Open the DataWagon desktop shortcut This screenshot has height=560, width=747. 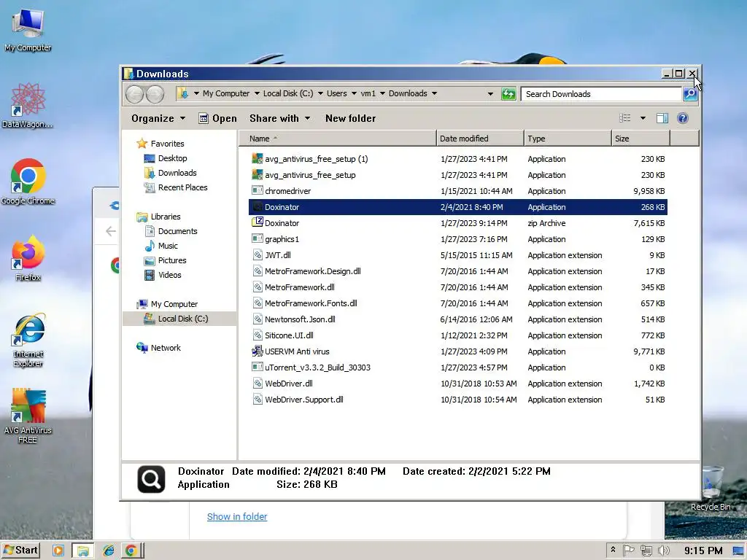[x=28, y=106]
